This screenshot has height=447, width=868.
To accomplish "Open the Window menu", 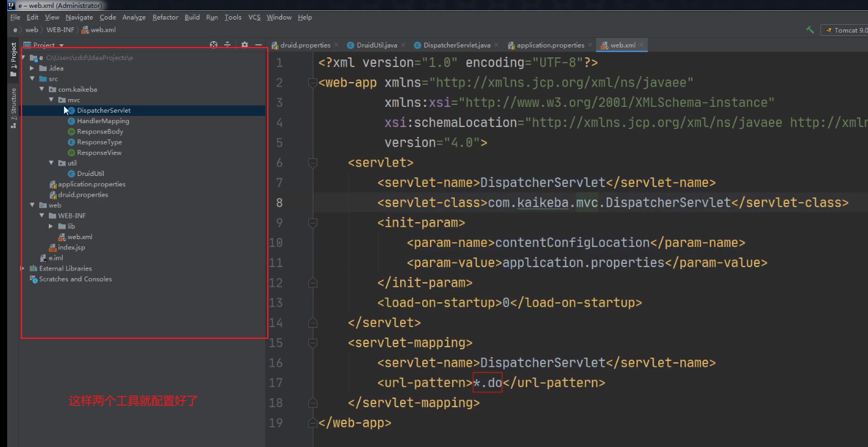I will [x=280, y=18].
